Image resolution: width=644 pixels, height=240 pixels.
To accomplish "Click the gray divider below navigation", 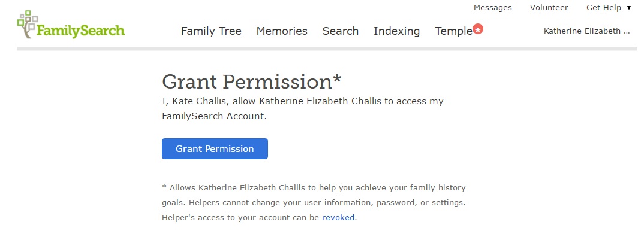I will point(327,48).
